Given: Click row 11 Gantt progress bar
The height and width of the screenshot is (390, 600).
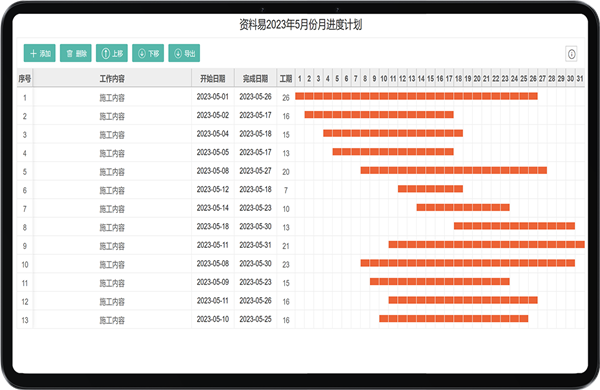Looking at the screenshot, I should click(x=440, y=281).
